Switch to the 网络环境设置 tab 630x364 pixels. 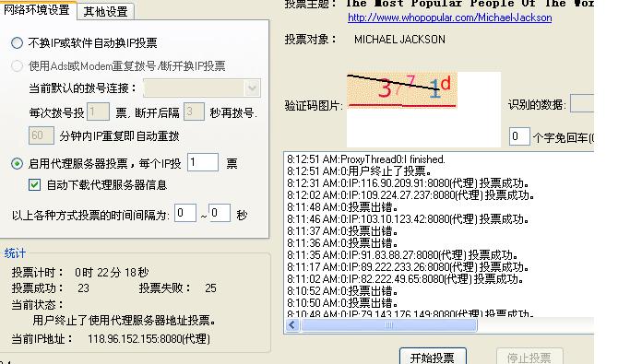tap(37, 9)
